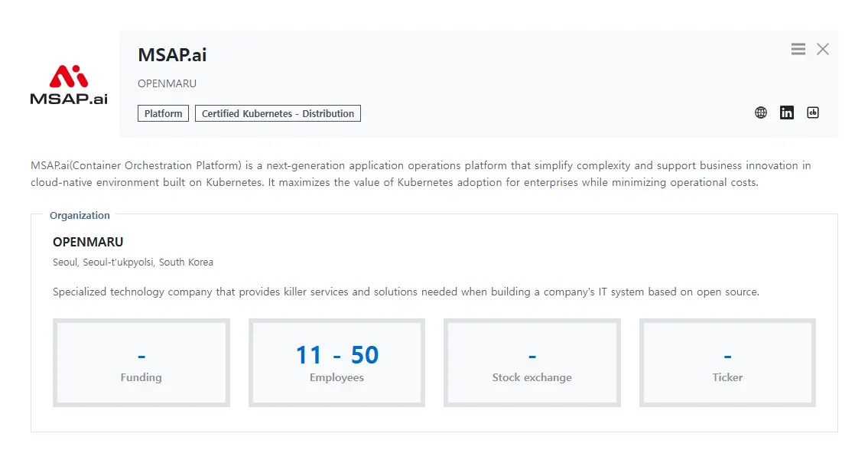This screenshot has width=868, height=463.
Task: Close the MSAP.ai detail card
Action: (x=823, y=49)
